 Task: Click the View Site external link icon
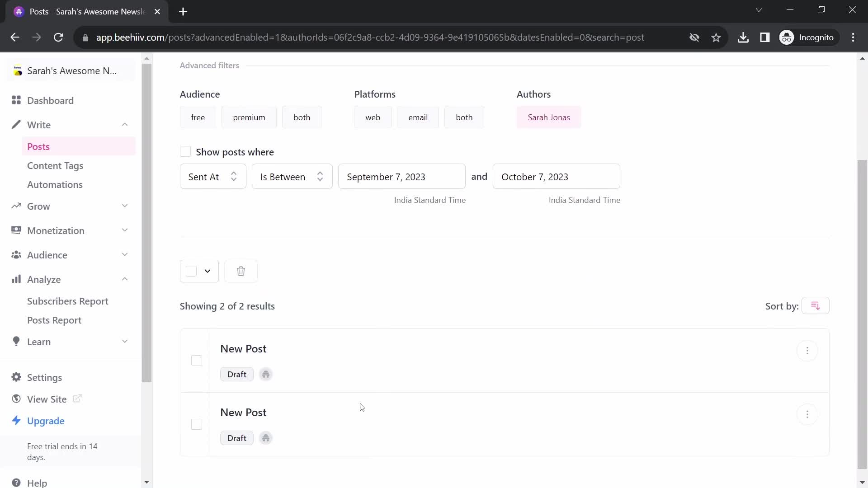[x=76, y=399]
